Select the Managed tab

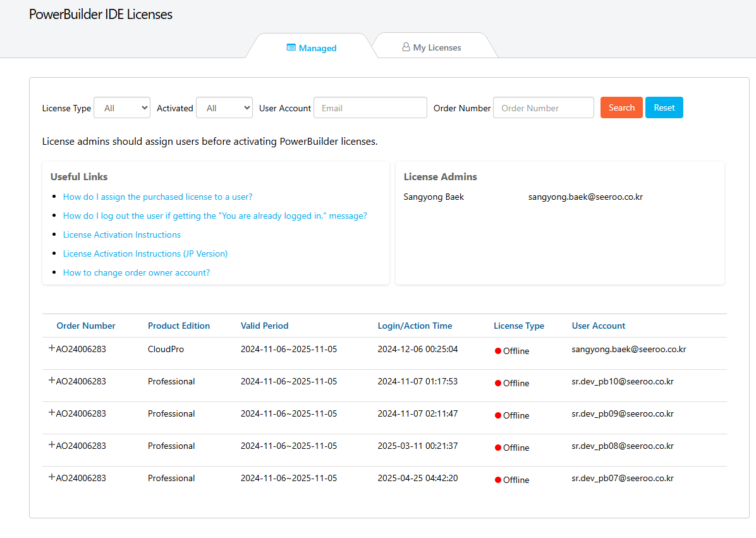click(x=317, y=48)
